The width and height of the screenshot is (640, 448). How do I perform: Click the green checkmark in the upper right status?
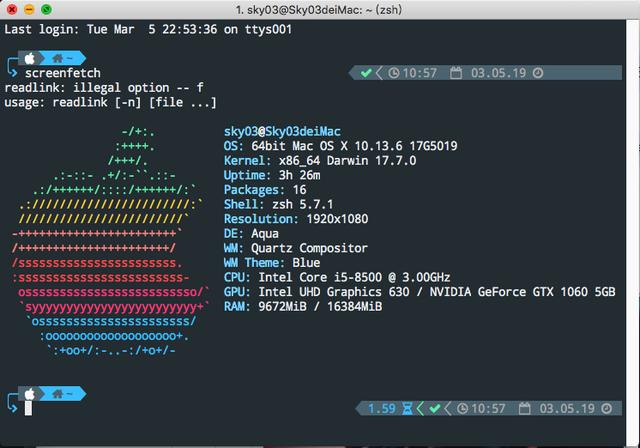click(366, 73)
